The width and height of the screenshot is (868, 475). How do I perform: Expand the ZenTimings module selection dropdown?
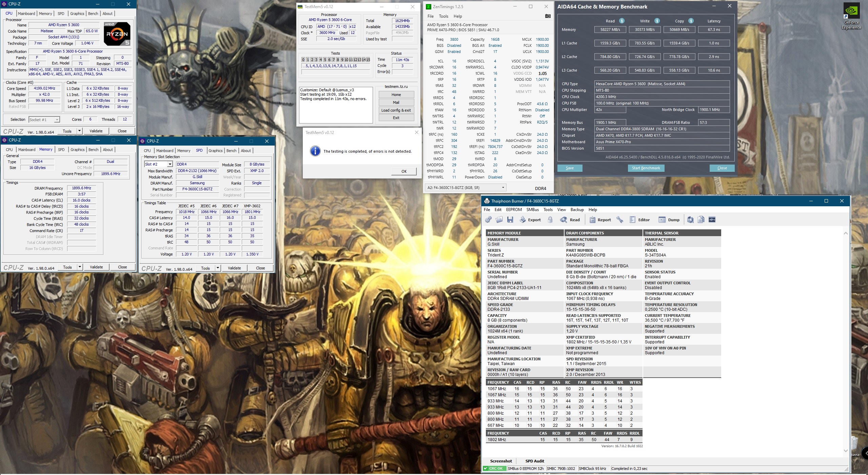[503, 188]
